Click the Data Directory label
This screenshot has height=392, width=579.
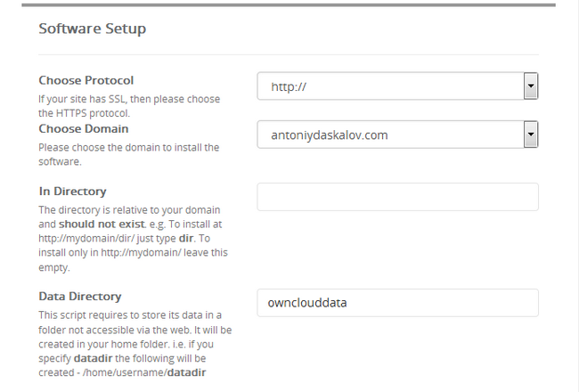(80, 297)
